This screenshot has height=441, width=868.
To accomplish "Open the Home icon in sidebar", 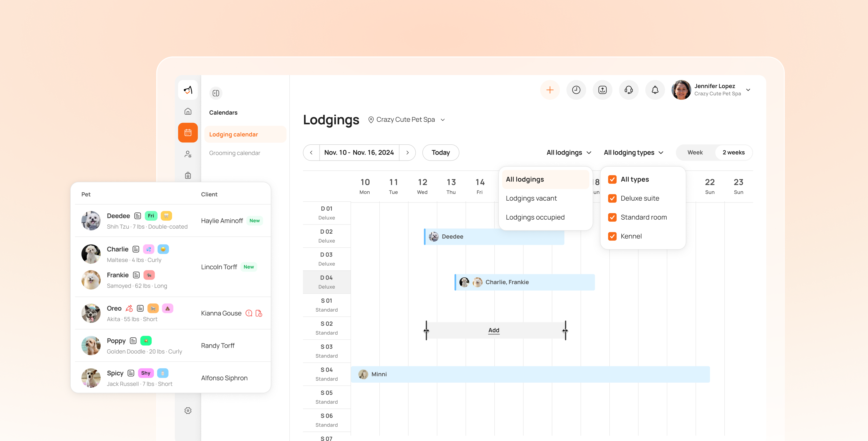I will tap(188, 111).
